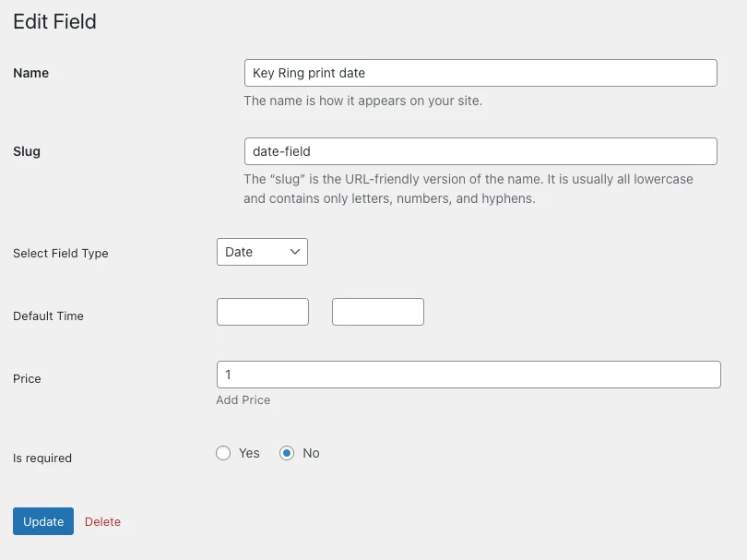Screen dimensions: 747x560
Task: Click the Is required label
Action: point(42,459)
